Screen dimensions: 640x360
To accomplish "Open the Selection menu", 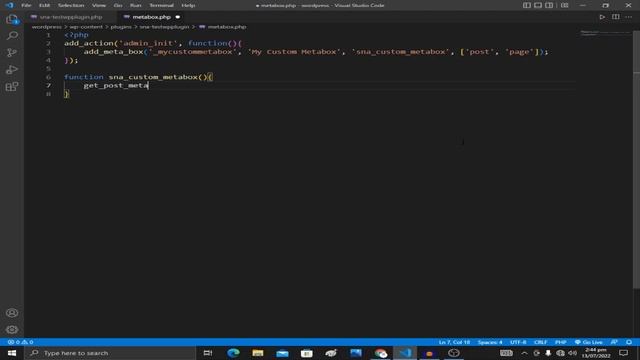I will [x=71, y=5].
